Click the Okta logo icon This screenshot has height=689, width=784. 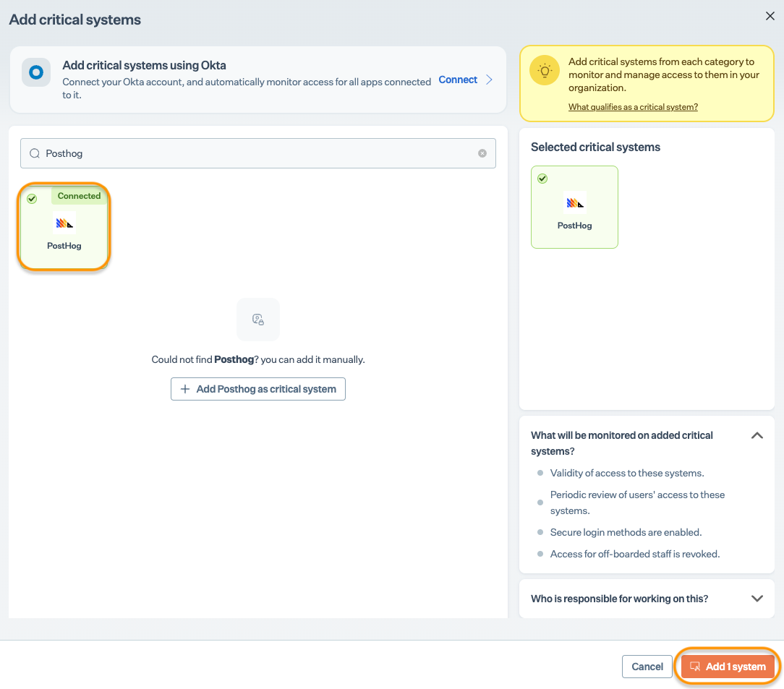pos(36,72)
